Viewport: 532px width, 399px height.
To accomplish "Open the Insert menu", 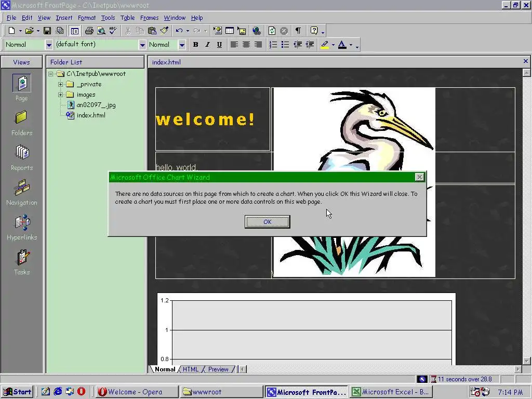I will [64, 18].
